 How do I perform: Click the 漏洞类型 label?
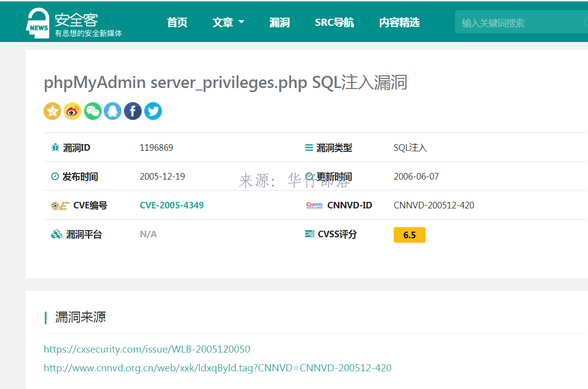pyautogui.click(x=334, y=148)
